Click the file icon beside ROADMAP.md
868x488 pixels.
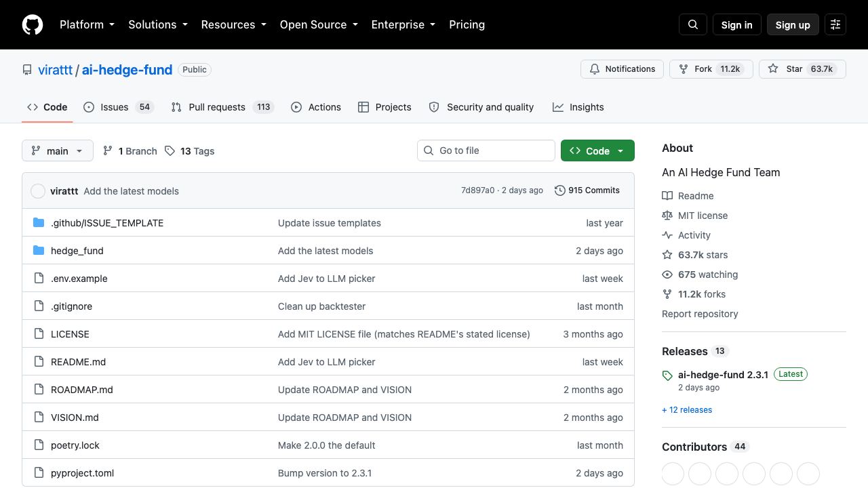pos(39,390)
